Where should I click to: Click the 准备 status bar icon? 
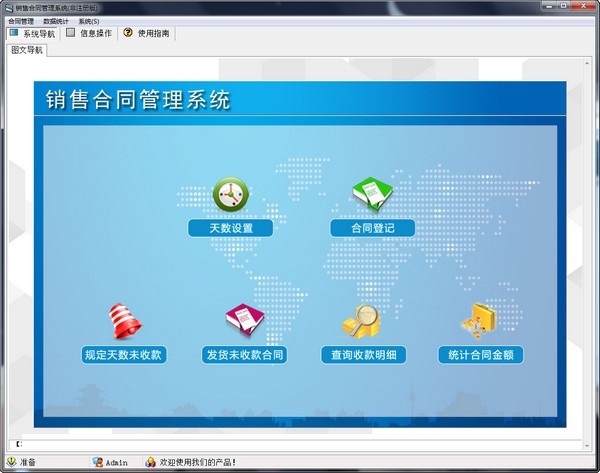pyautogui.click(x=11, y=462)
